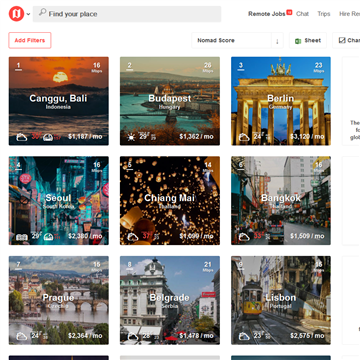Open the Bangkok city card

point(281,201)
